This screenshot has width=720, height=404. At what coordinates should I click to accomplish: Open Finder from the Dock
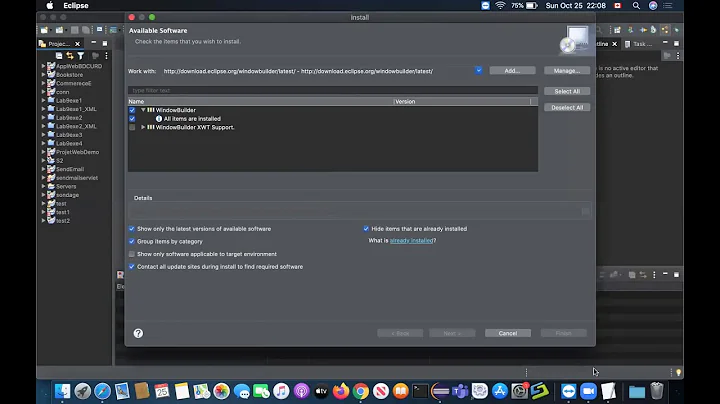tap(62, 391)
